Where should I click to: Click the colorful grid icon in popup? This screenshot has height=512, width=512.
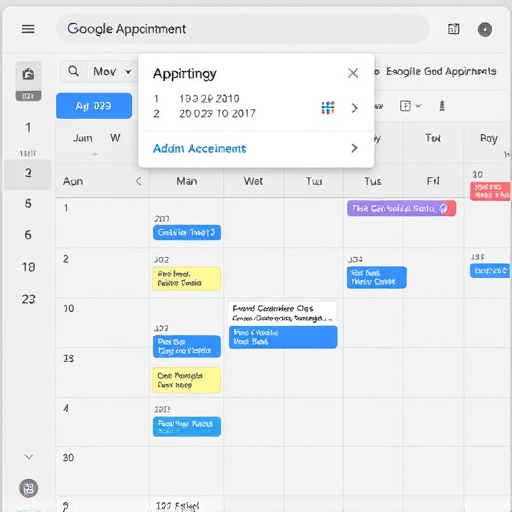(328, 108)
